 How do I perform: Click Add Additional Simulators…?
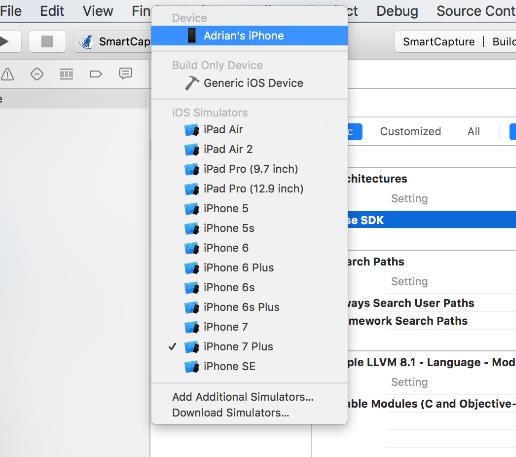tap(249, 397)
